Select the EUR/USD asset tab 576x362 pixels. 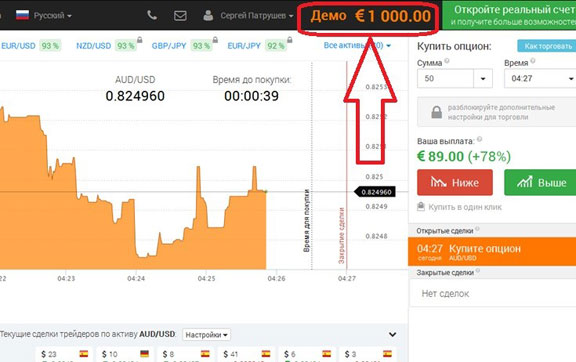click(18, 46)
